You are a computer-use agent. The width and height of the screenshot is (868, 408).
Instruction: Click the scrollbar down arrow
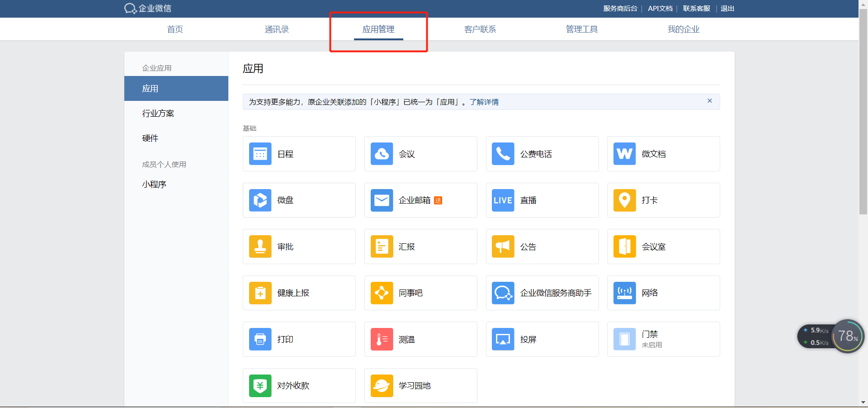pyautogui.click(x=863, y=402)
